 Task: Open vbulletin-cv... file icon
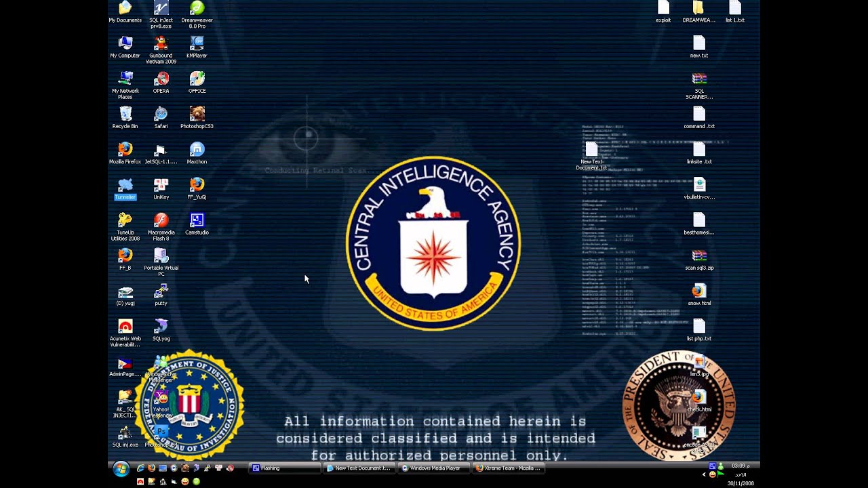pos(698,189)
